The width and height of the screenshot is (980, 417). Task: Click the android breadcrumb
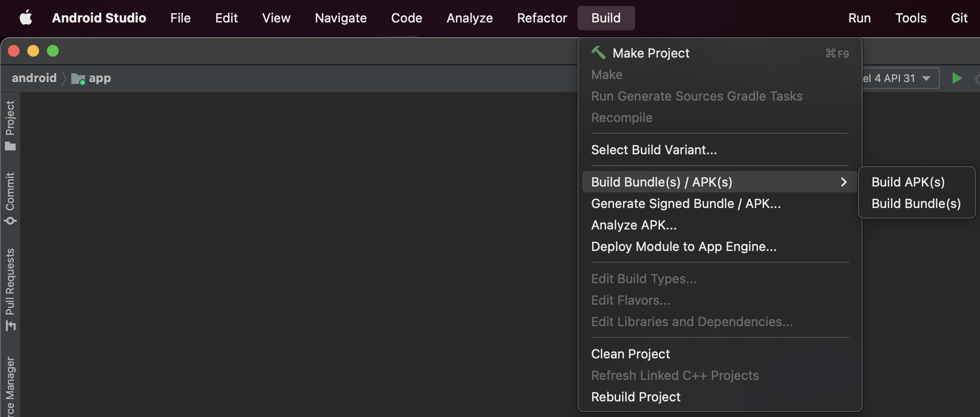tap(34, 78)
